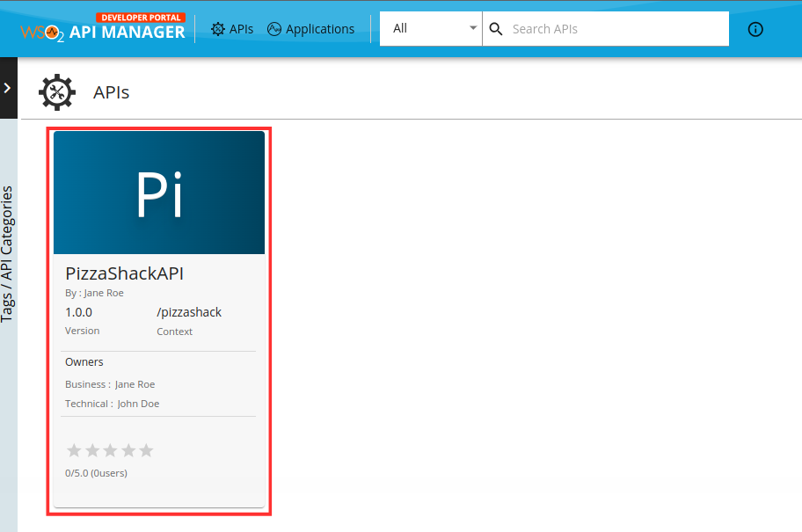Open the APIs menu item

coord(232,29)
